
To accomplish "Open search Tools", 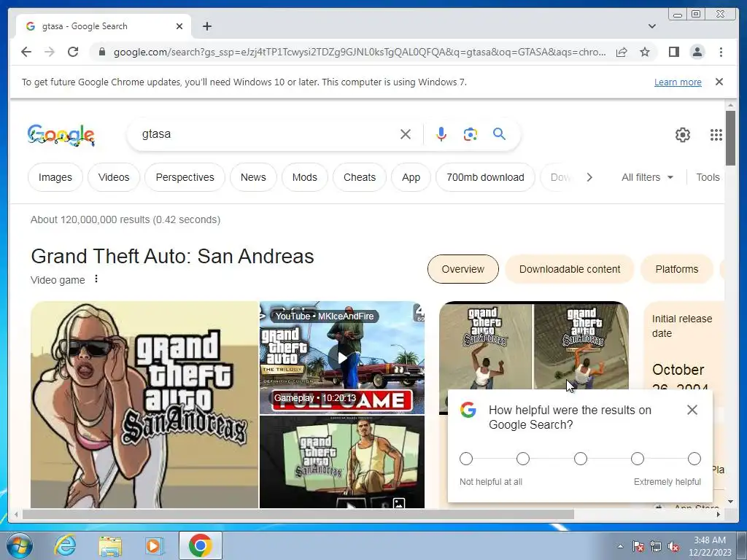I will pyautogui.click(x=708, y=177).
